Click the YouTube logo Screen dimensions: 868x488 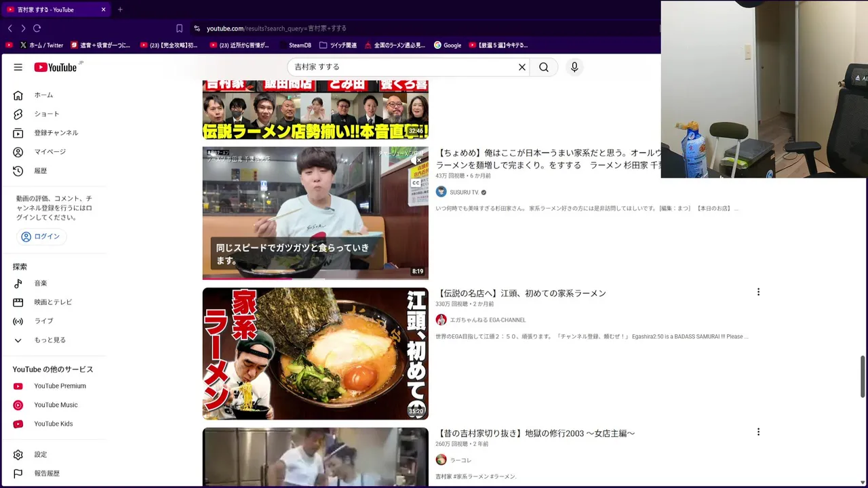click(x=57, y=67)
